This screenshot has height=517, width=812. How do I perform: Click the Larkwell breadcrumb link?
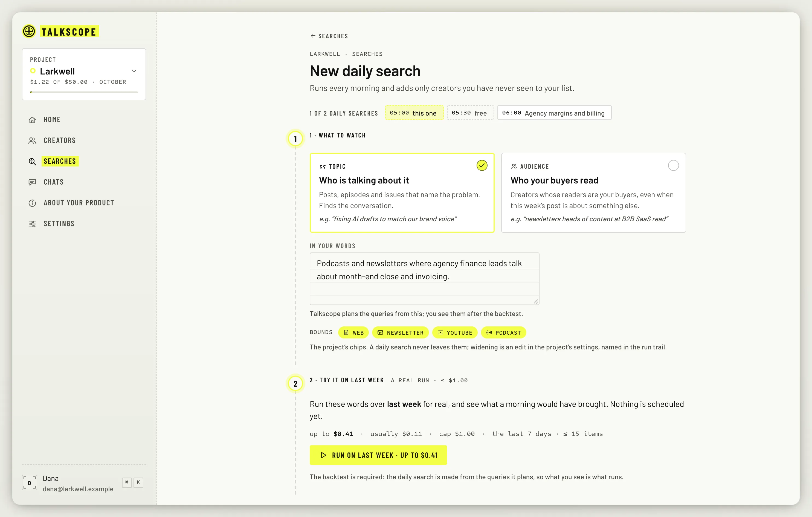click(x=325, y=54)
